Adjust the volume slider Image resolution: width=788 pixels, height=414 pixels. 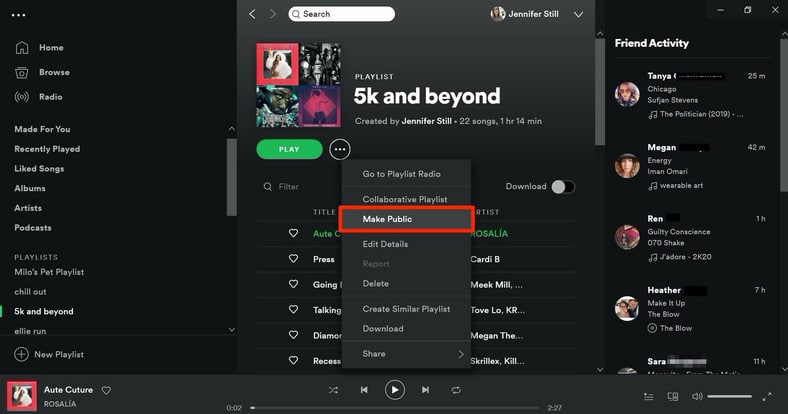729,397
